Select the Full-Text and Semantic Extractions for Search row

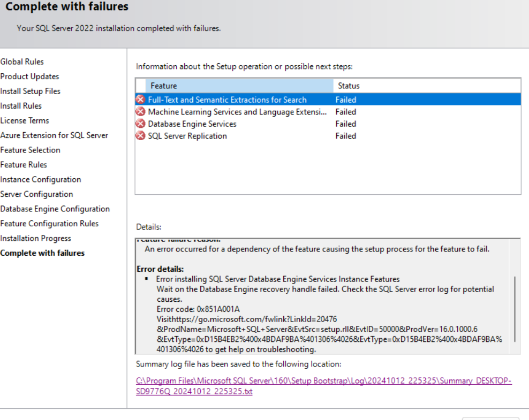[x=328, y=100]
